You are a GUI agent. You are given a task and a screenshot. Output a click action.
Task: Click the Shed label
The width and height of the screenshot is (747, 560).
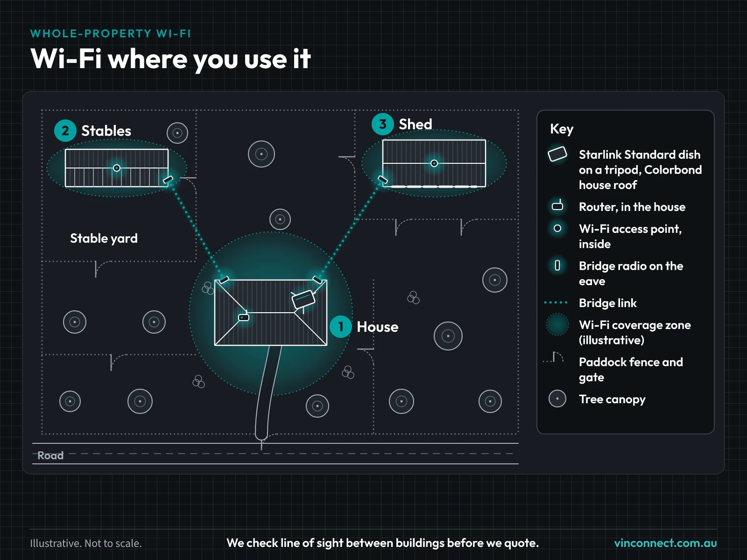pos(416,124)
